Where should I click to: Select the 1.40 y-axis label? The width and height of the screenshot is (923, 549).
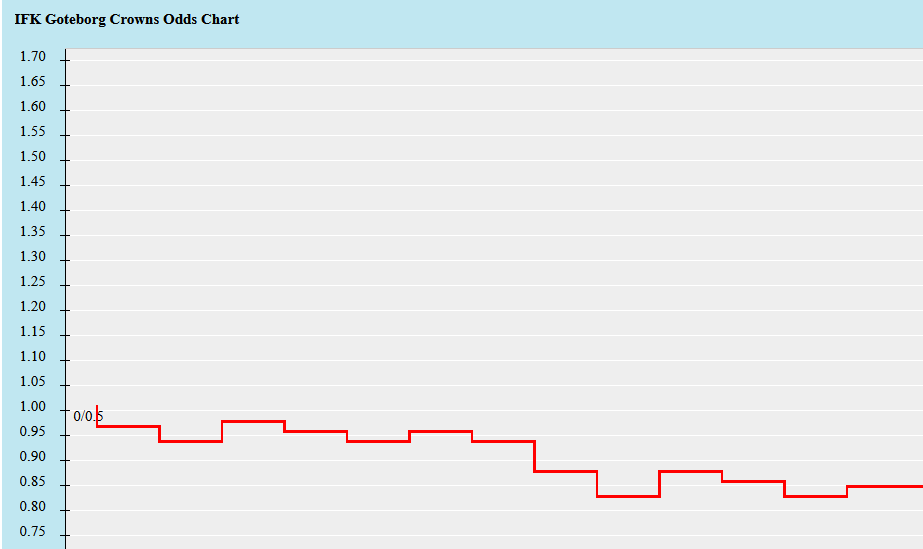32,207
